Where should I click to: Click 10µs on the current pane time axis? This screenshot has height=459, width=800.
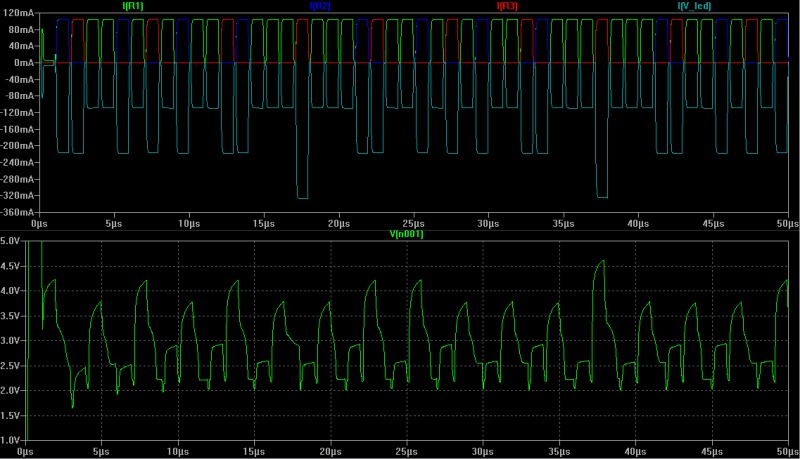coord(189,224)
